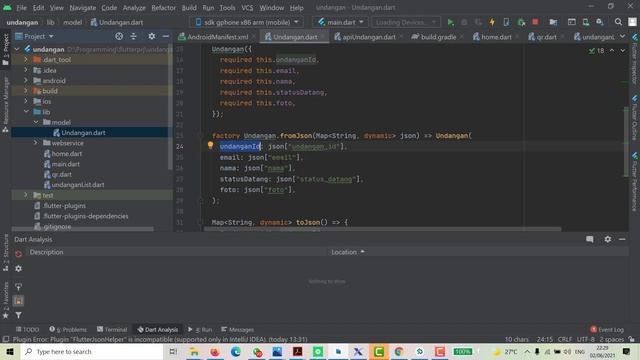
Task: Open Dart Analysis analyzer settings gear icon
Action: tap(18, 269)
